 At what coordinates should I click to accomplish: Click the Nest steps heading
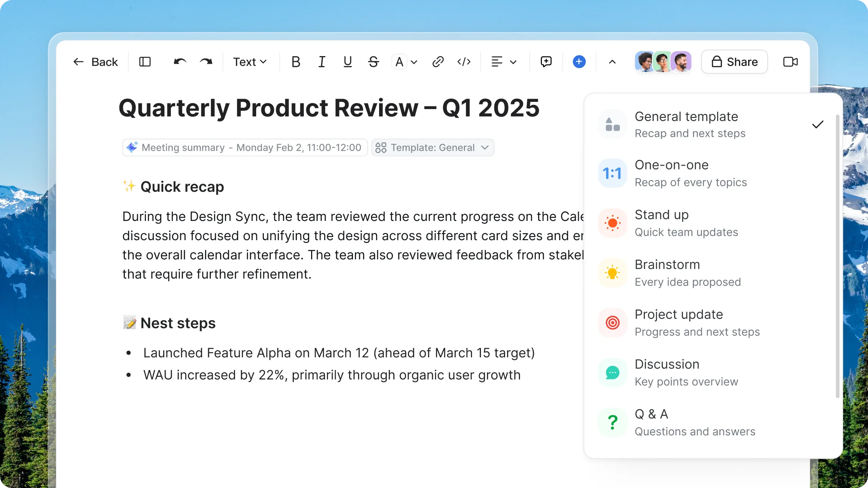tap(178, 323)
